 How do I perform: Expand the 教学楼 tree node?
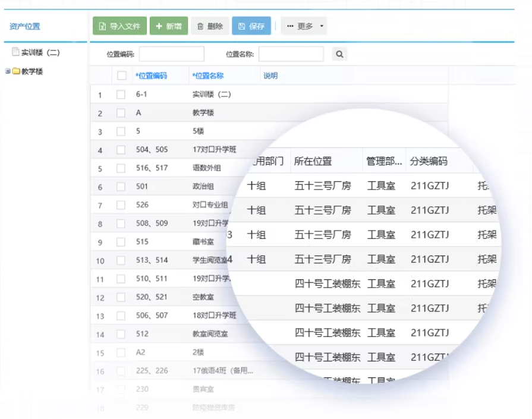(x=8, y=71)
